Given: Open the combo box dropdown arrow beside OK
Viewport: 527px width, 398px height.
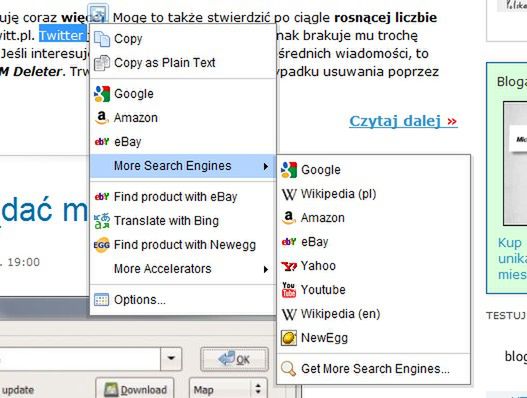Looking at the screenshot, I should [171, 358].
